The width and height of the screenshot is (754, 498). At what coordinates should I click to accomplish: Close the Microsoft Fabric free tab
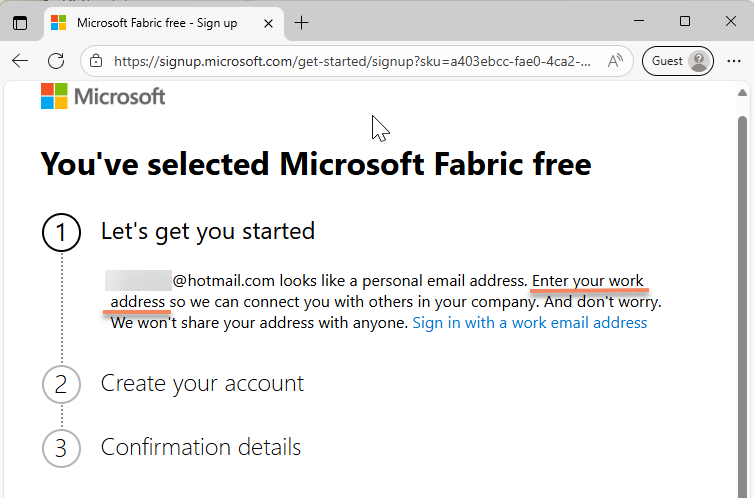pyautogui.click(x=269, y=22)
